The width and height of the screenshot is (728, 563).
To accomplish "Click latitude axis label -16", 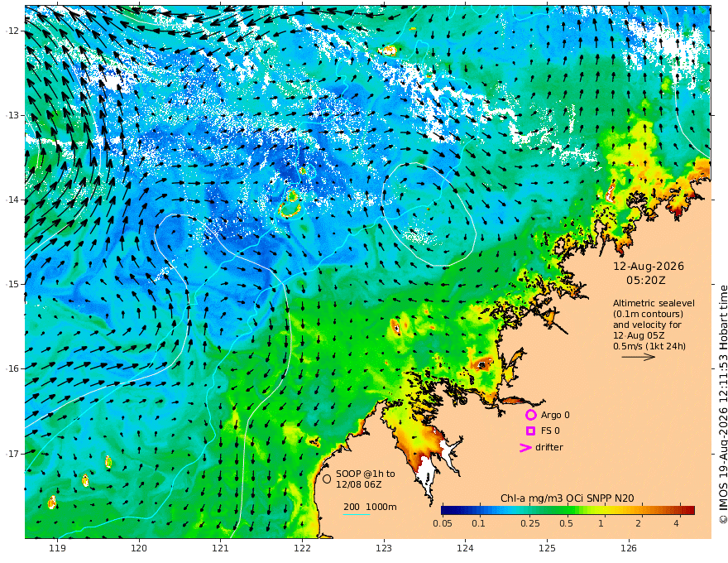I will pos(12,368).
